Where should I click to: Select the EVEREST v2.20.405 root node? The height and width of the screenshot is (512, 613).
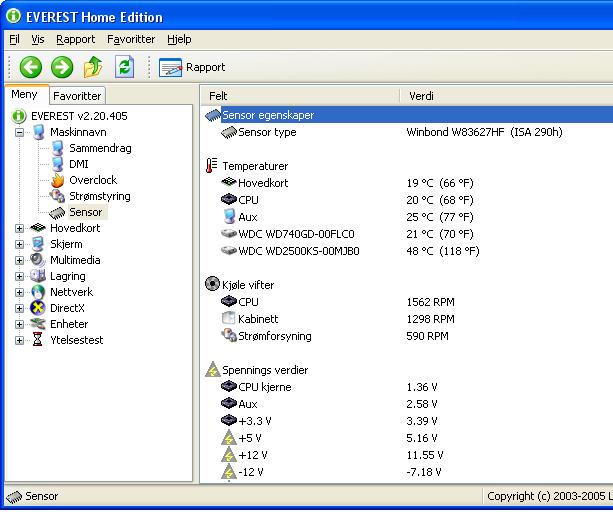[x=79, y=116]
